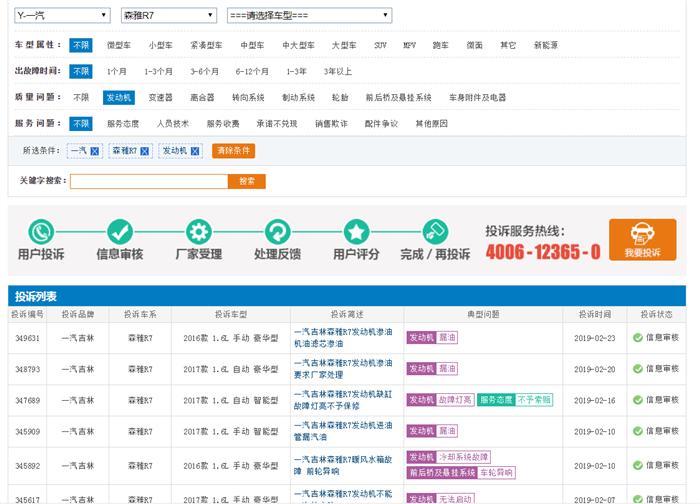Remove the 一汽 condition via X icon

click(x=95, y=151)
